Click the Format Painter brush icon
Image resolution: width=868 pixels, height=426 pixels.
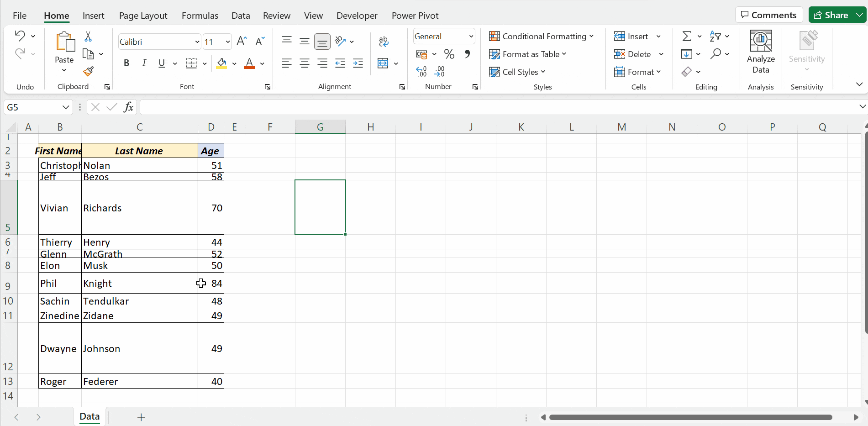(88, 71)
